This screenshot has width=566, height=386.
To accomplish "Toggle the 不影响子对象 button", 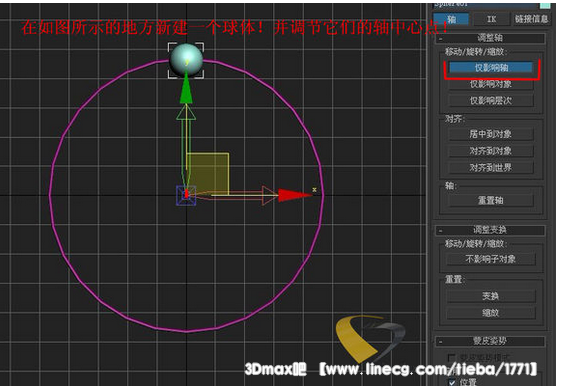I will point(491,259).
